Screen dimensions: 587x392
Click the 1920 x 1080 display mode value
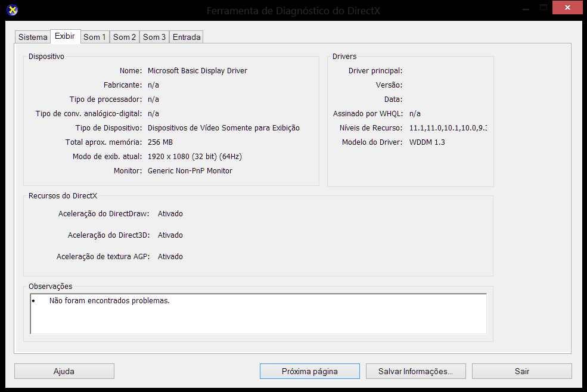pos(195,157)
